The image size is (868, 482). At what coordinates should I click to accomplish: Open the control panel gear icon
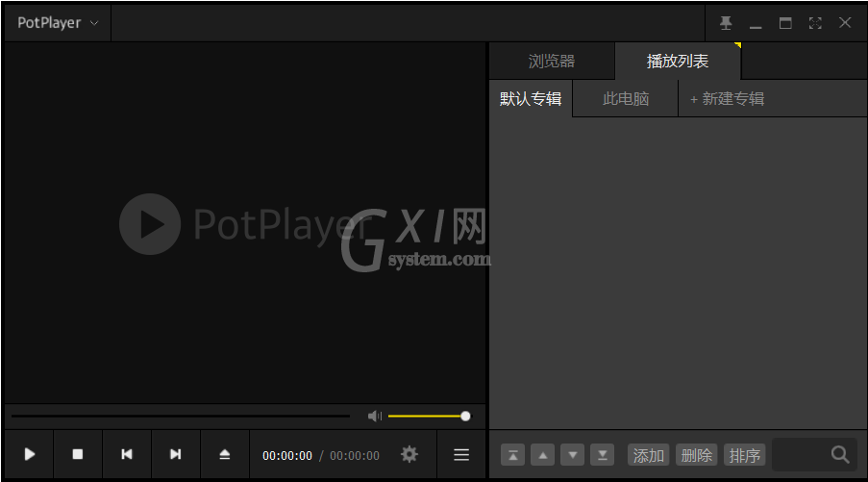(x=409, y=455)
